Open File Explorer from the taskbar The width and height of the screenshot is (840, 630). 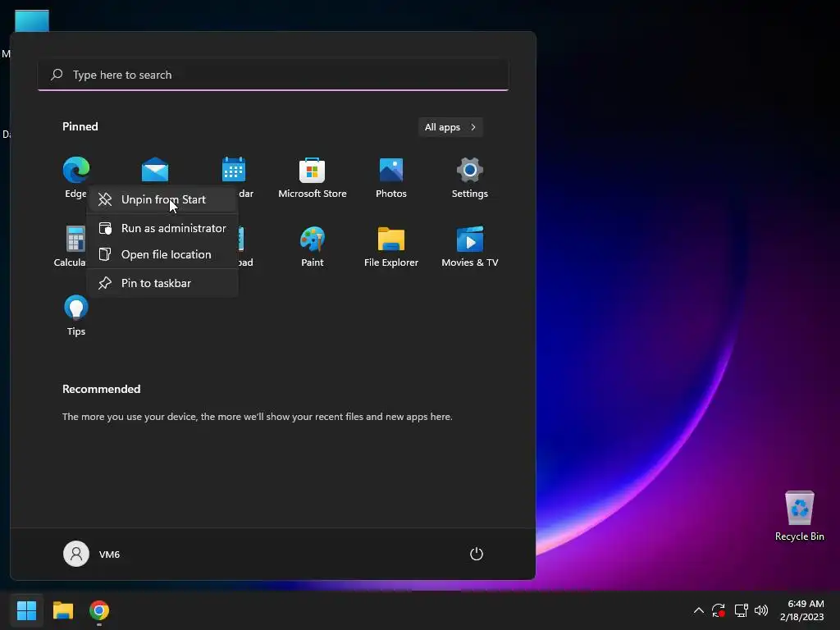click(x=62, y=610)
